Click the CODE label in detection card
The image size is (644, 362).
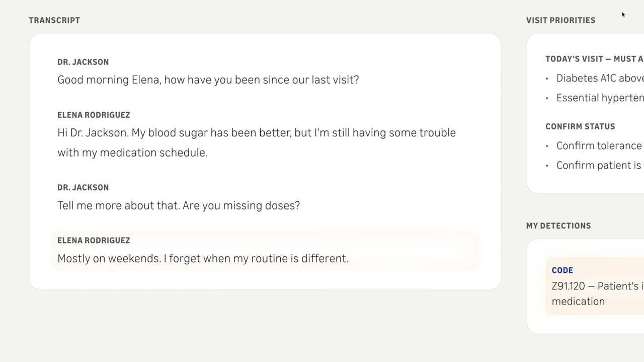(x=562, y=270)
